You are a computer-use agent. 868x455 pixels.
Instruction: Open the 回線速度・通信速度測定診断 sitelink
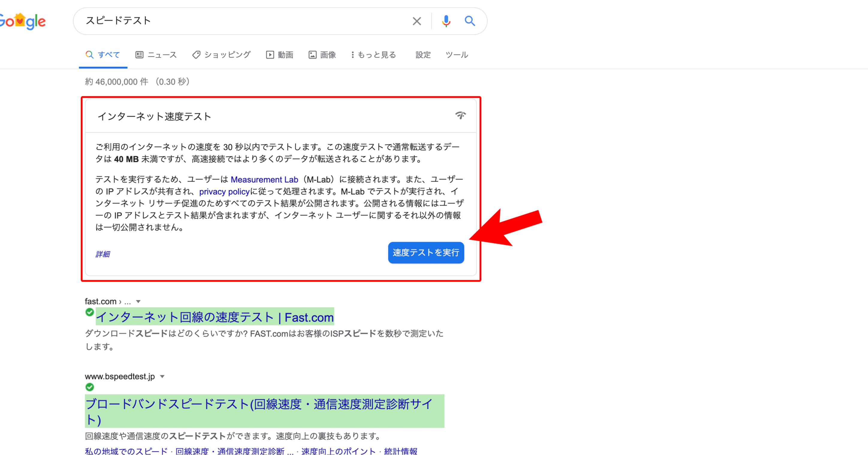[235, 451]
